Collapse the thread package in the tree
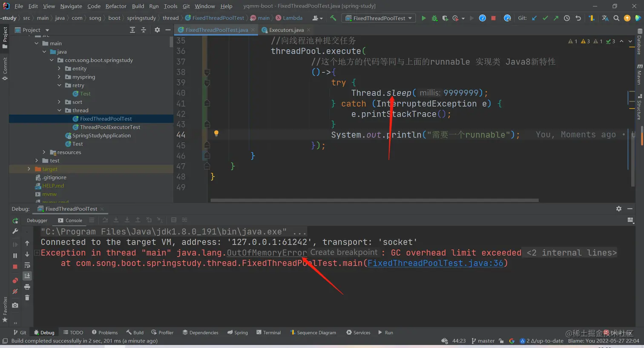The image size is (644, 348). point(59,110)
